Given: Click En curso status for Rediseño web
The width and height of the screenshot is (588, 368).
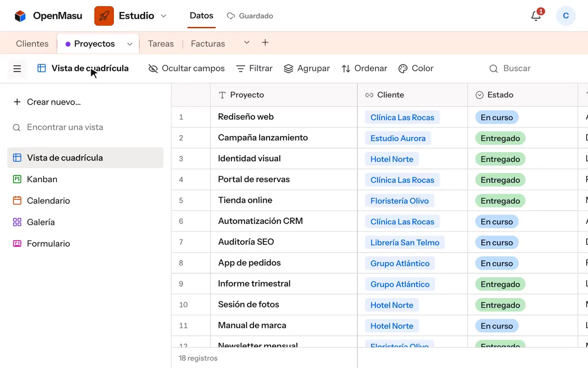Looking at the screenshot, I should [x=497, y=117].
